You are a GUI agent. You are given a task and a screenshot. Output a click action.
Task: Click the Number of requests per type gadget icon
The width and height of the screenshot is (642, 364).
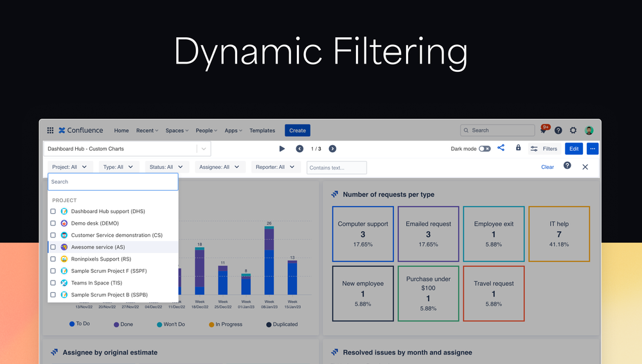click(335, 195)
